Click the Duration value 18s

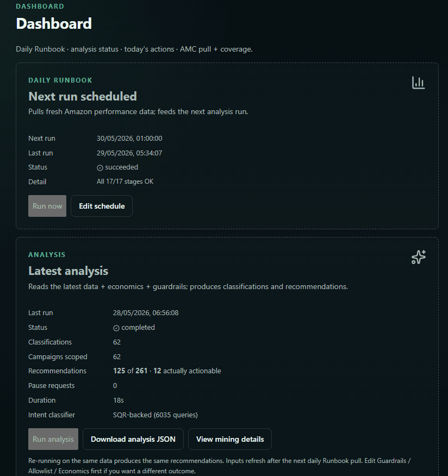click(119, 400)
